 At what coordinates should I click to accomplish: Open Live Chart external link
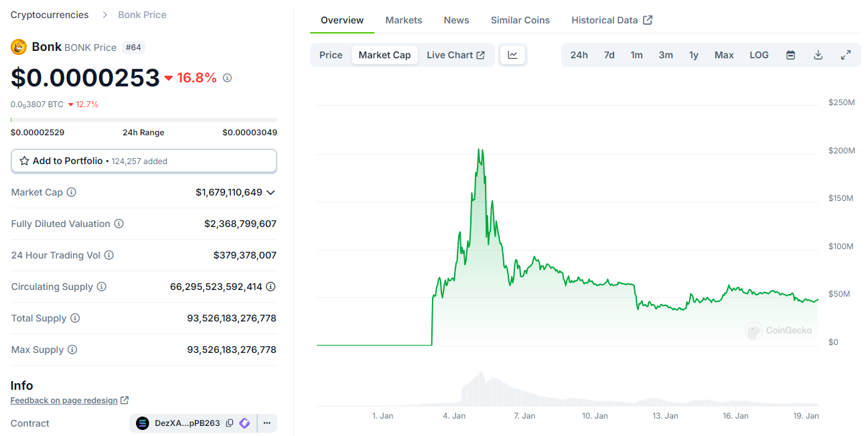456,55
